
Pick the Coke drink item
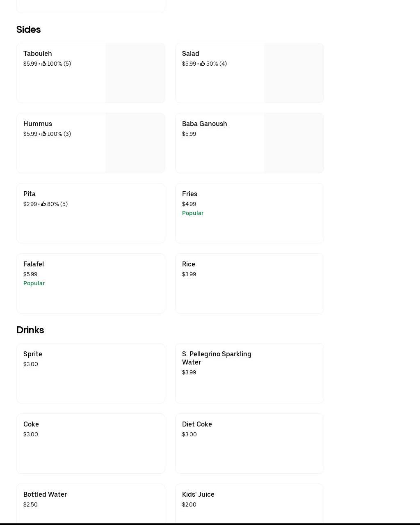click(x=31, y=424)
